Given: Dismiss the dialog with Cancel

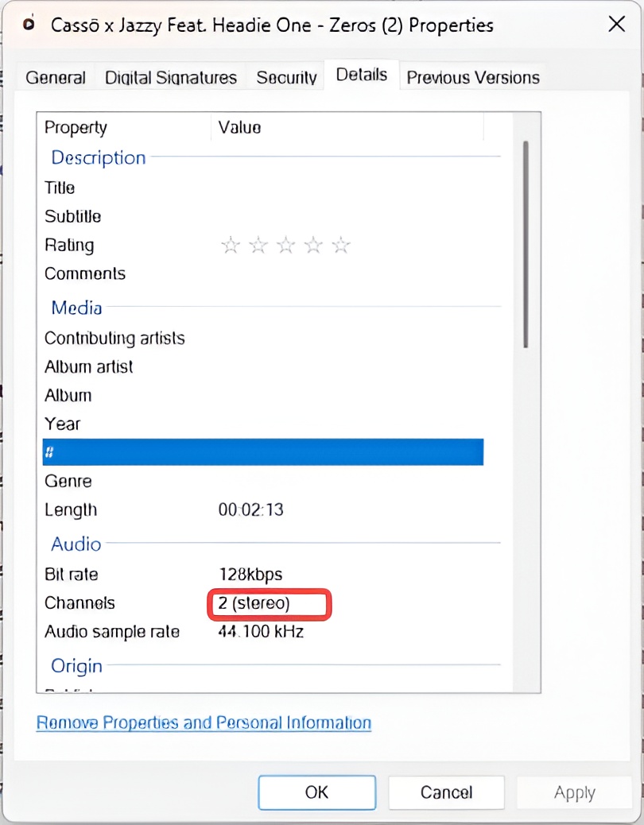Looking at the screenshot, I should click(445, 792).
